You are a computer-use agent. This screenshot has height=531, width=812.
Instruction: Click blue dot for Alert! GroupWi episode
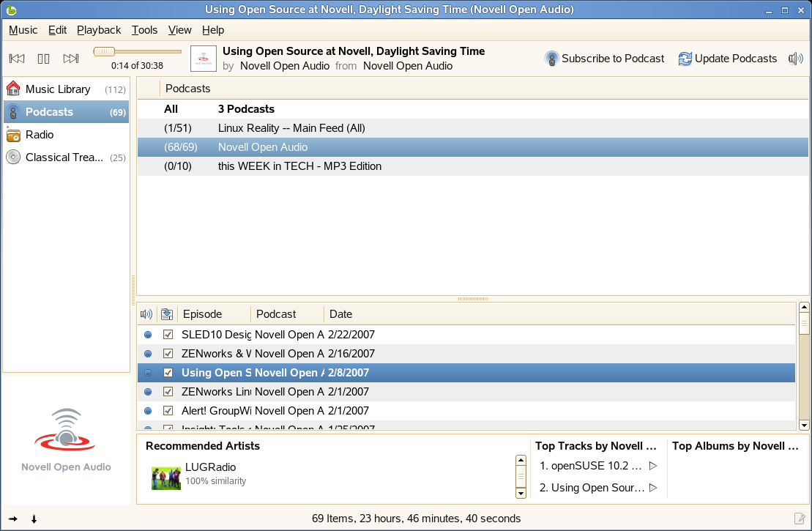pos(148,411)
